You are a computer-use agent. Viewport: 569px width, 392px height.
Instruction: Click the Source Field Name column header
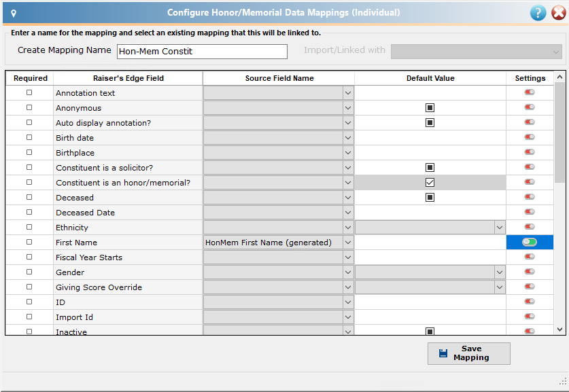[279, 78]
